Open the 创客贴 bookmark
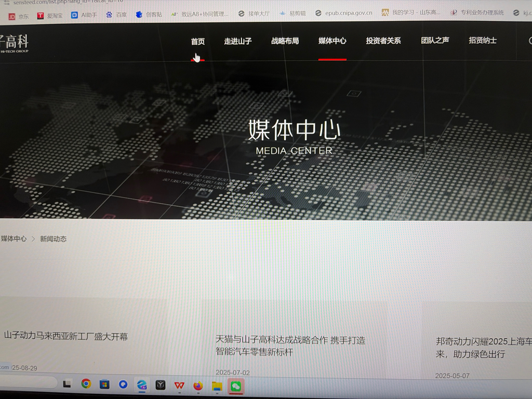The height and width of the screenshot is (399, 532). point(149,15)
